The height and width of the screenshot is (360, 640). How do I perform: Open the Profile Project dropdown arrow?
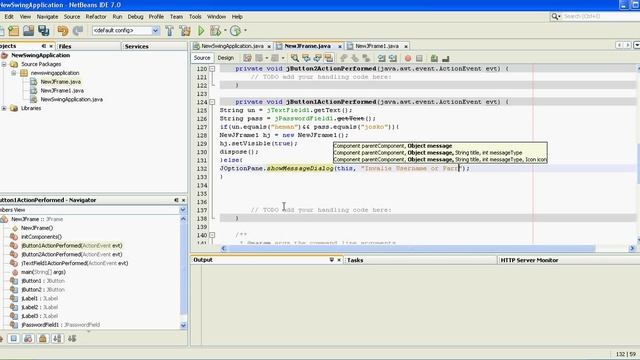point(245,30)
